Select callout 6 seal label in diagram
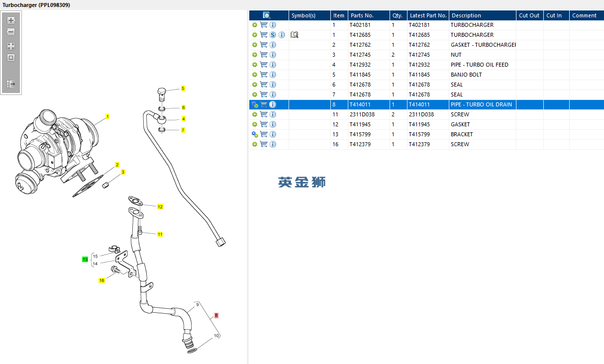 pos(183,107)
